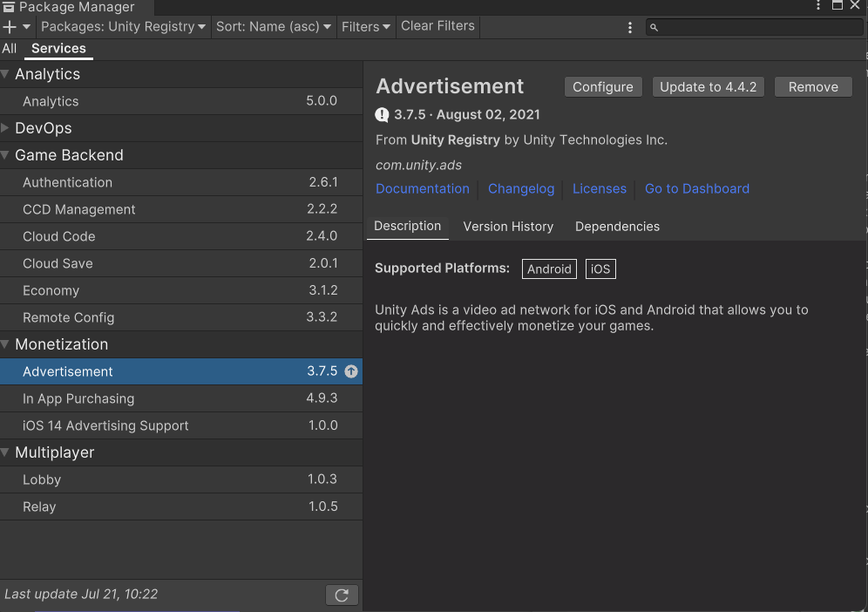Viewport: 868px width, 612px height.
Task: Click the refresh package list icon
Action: (342, 595)
